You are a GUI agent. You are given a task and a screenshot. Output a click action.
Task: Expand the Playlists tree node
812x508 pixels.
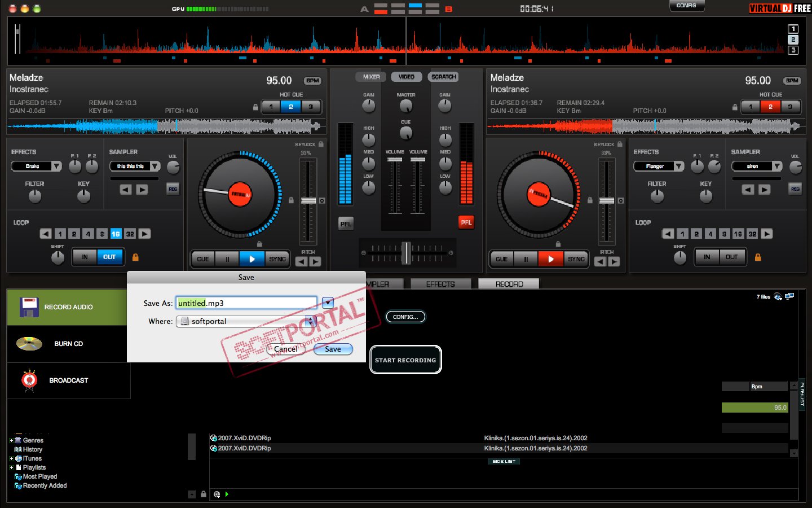(x=11, y=468)
